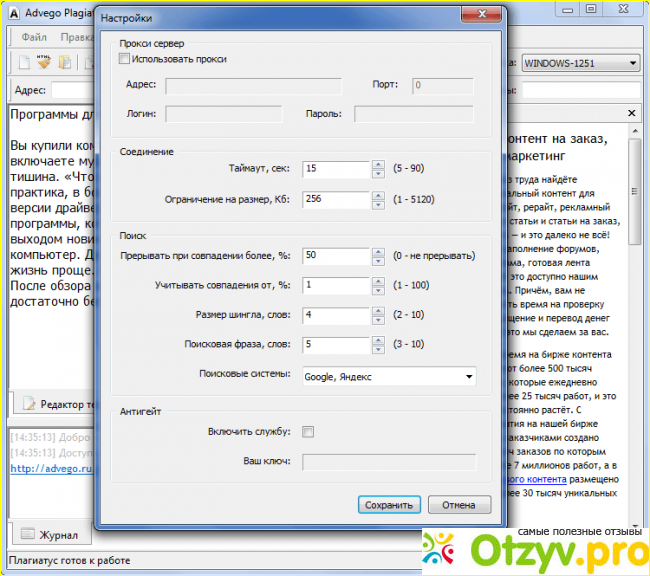
Task: Increase the Таймаут value with up arrow
Action: pyautogui.click(x=377, y=165)
